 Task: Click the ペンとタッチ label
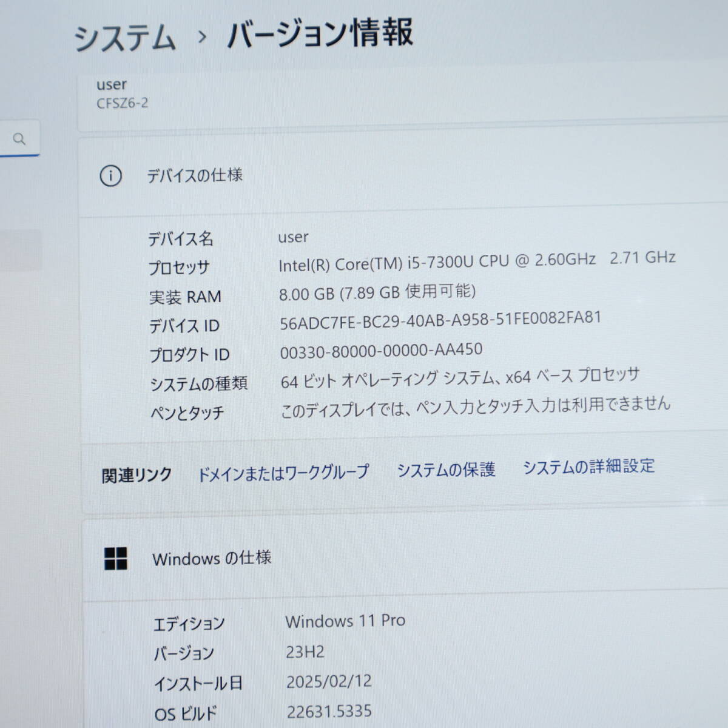[x=187, y=413]
